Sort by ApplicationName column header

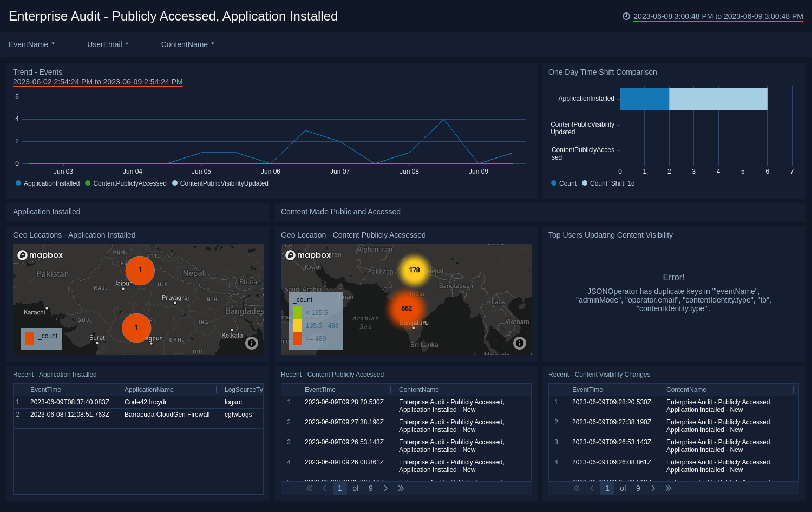(x=149, y=390)
